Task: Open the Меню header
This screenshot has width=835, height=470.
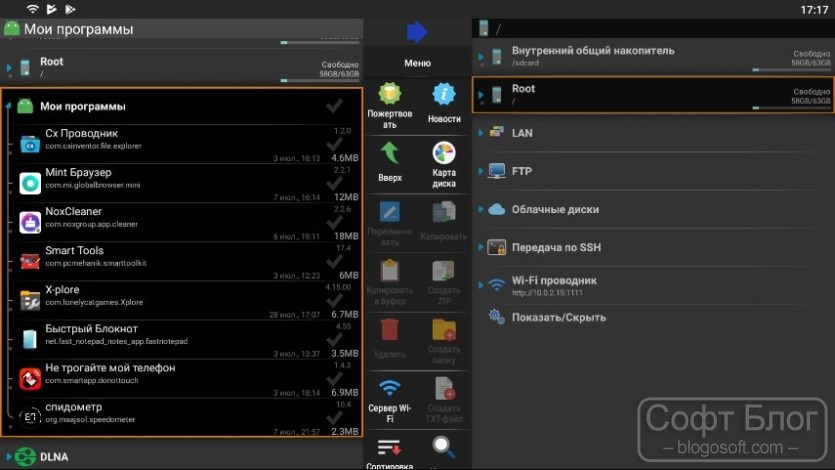Action: (x=417, y=63)
